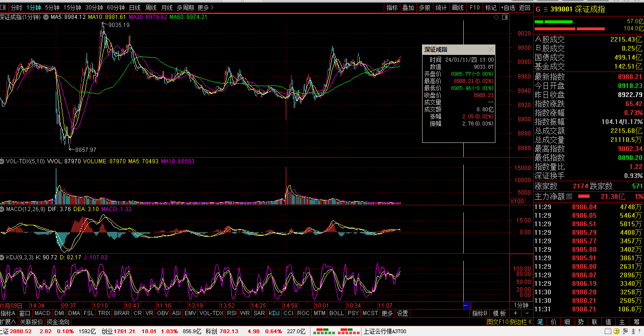Select the MACD indicator tab

(43, 313)
